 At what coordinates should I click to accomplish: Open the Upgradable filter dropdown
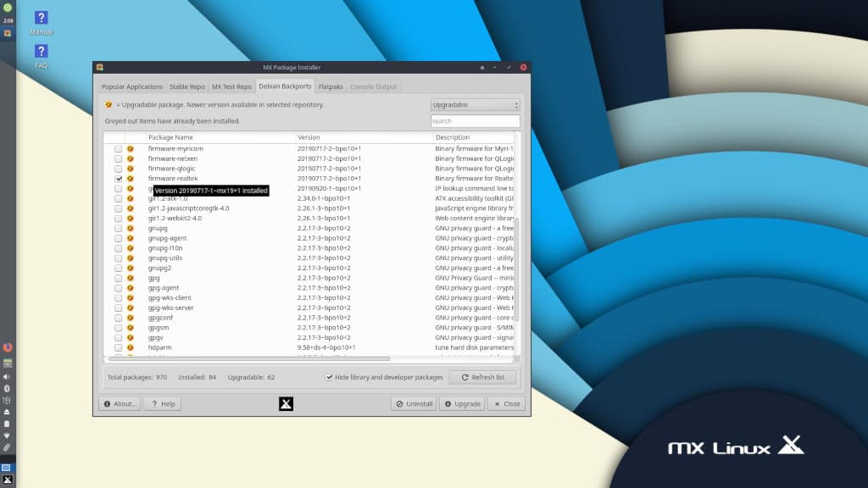(475, 105)
